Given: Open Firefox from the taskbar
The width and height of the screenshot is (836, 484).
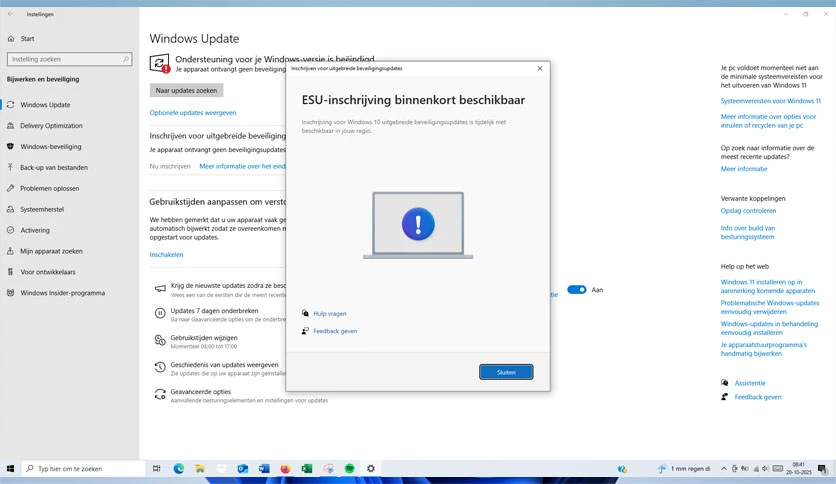Looking at the screenshot, I should point(285,469).
